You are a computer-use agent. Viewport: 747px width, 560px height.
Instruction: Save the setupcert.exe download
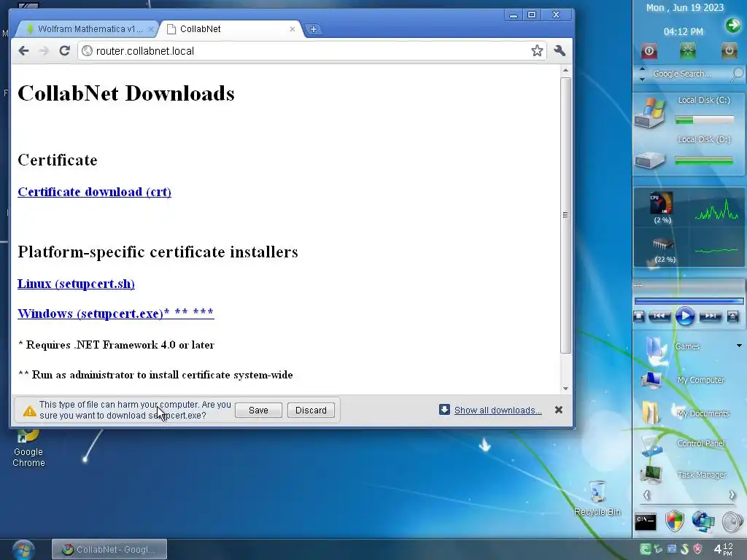pos(258,410)
